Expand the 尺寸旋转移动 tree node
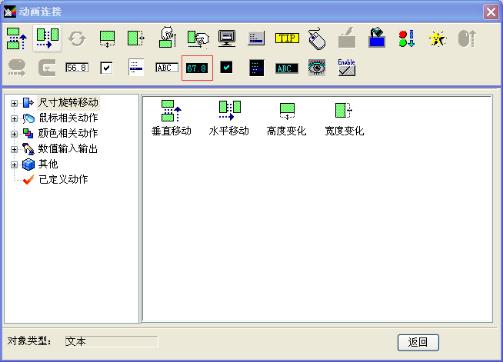Screen dimensions: 503x362 point(14,103)
